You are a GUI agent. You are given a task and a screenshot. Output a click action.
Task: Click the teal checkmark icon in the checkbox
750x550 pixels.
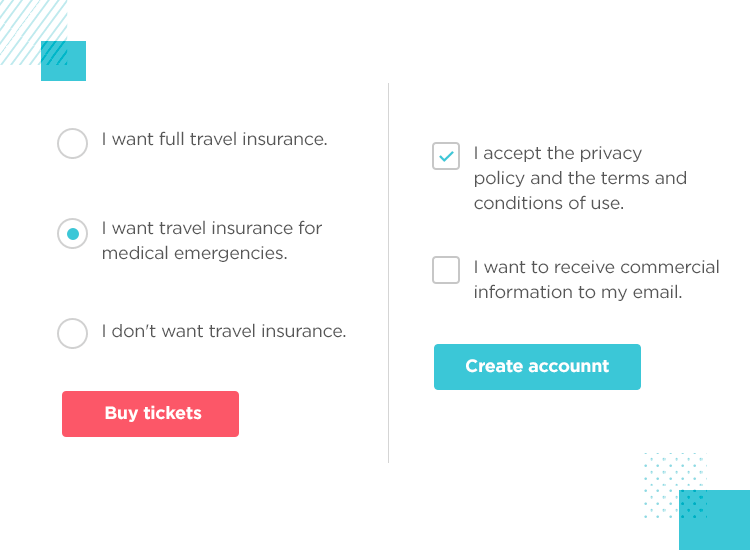pos(446,156)
